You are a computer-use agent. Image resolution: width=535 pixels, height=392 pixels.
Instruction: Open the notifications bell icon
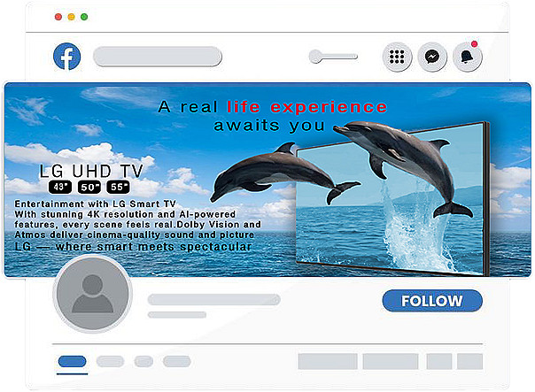pos(467,57)
